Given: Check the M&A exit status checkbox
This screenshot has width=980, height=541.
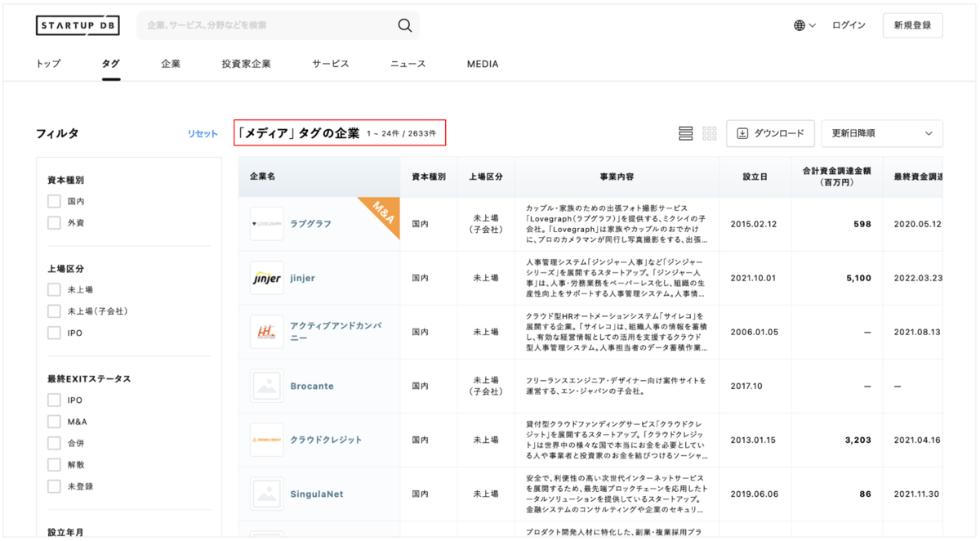Looking at the screenshot, I should tap(54, 422).
